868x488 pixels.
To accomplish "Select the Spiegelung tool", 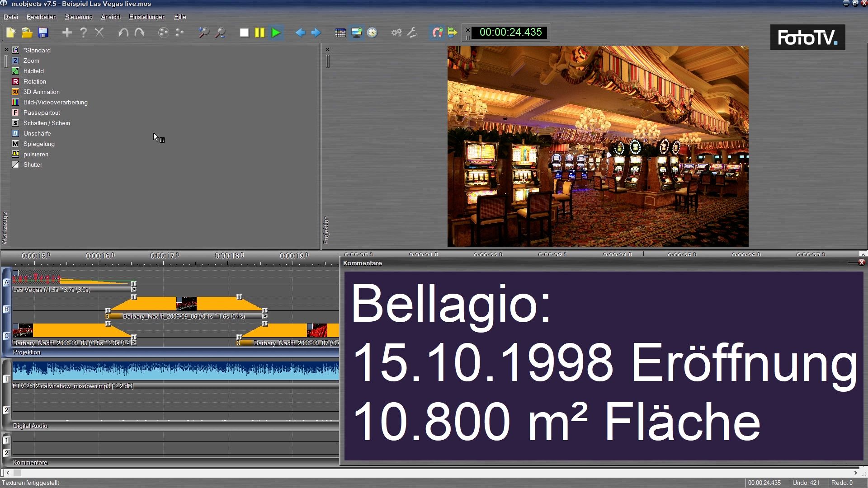I will point(33,144).
